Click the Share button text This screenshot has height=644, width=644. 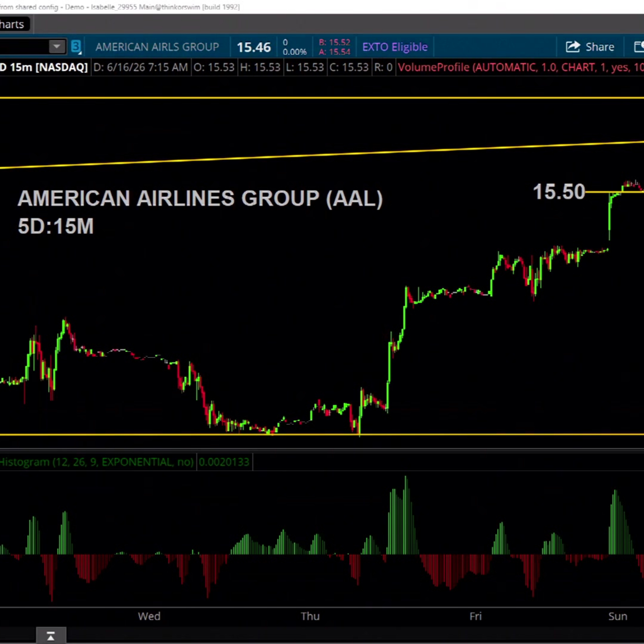coord(600,47)
